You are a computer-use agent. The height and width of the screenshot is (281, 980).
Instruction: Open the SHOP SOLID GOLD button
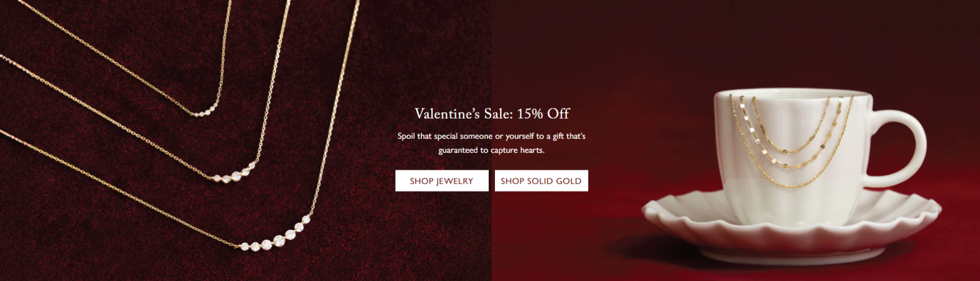(541, 181)
